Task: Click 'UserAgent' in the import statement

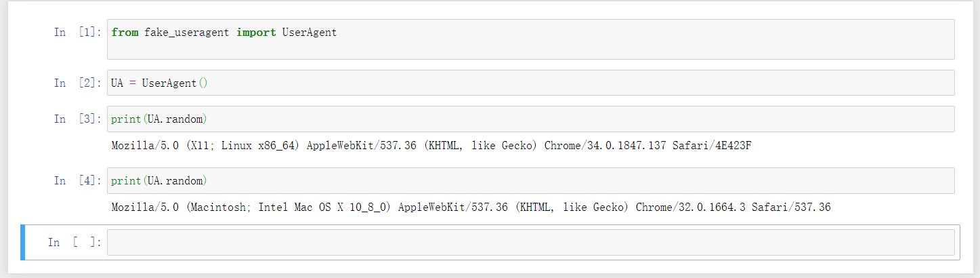Action: tap(308, 33)
